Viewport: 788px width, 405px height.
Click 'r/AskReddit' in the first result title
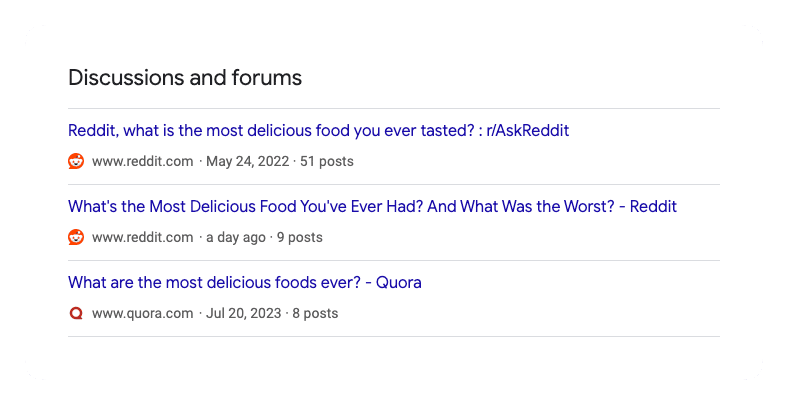click(527, 131)
